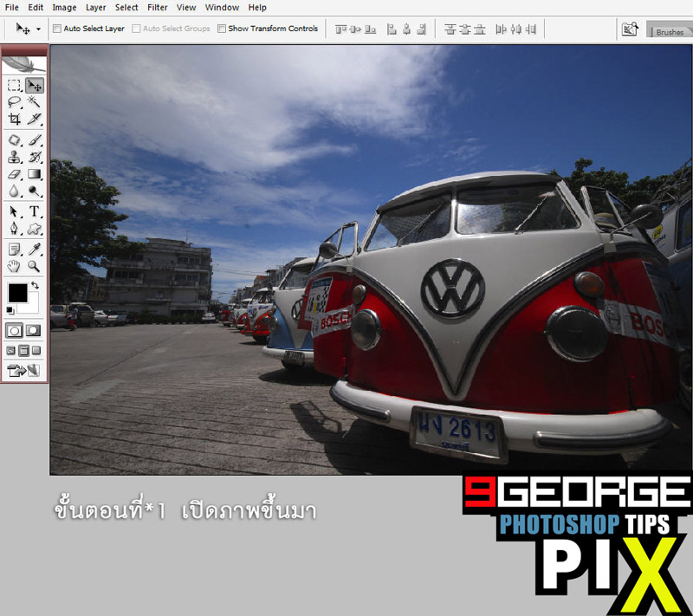Image resolution: width=693 pixels, height=616 pixels.
Task: Switch to Standard editing mode
Action: pyautogui.click(x=14, y=331)
